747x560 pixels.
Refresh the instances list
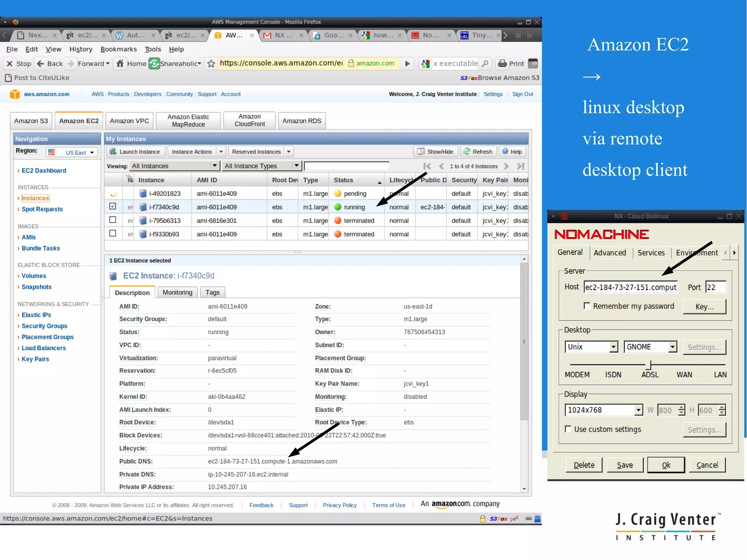478,152
